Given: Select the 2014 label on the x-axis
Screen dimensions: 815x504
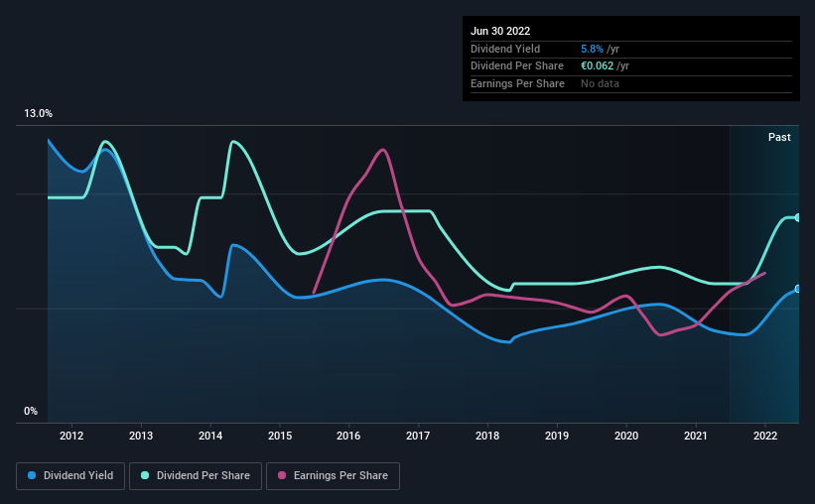Looking at the screenshot, I should tap(210, 436).
